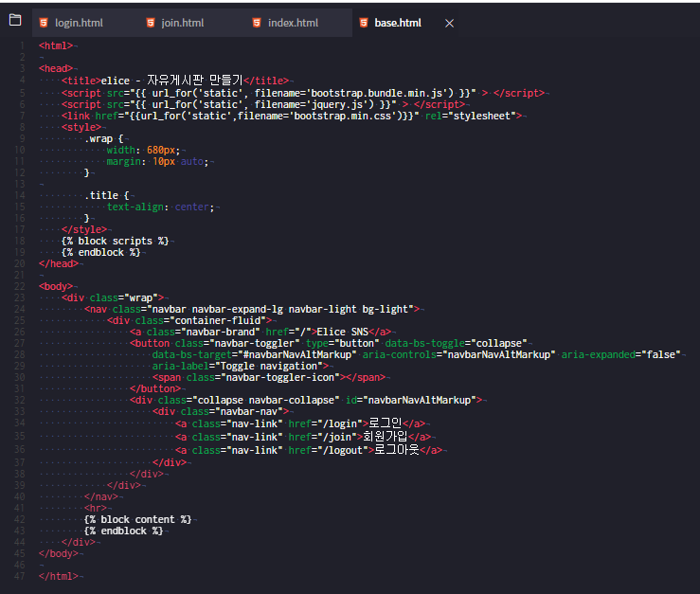This screenshot has width=700, height=594.
Task: Click the data-bs-target attribute on line 28
Action: 254,354
